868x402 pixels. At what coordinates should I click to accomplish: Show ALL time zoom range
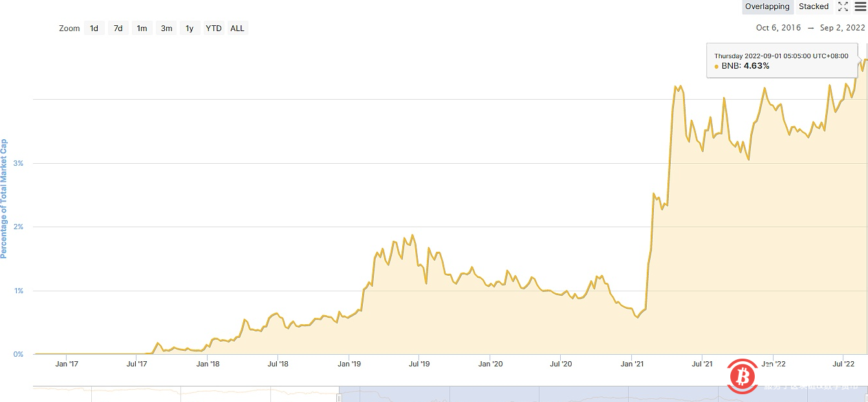pyautogui.click(x=237, y=28)
